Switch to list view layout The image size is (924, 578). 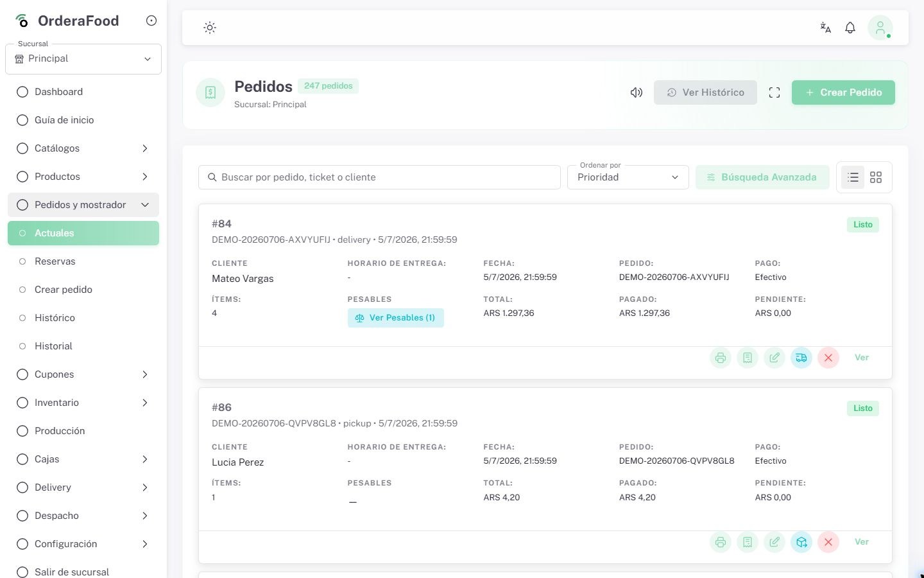pos(853,177)
